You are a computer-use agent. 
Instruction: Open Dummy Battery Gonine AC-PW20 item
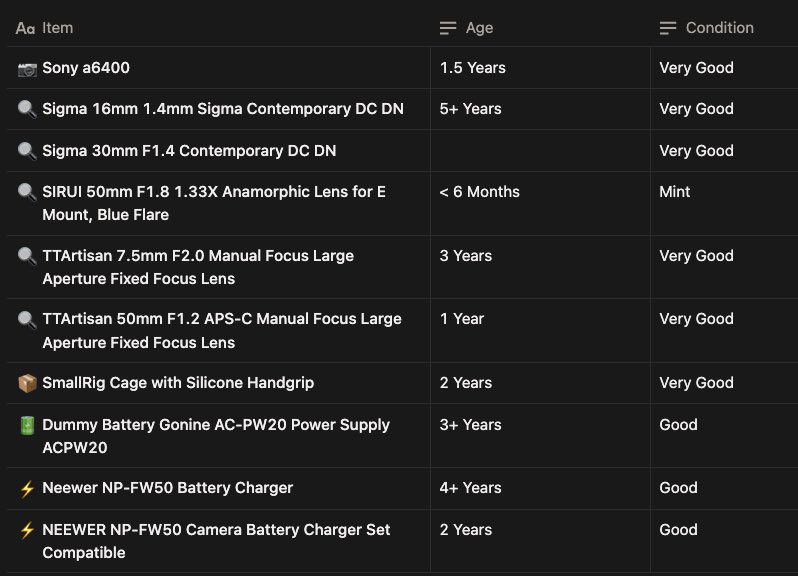pyautogui.click(x=216, y=436)
